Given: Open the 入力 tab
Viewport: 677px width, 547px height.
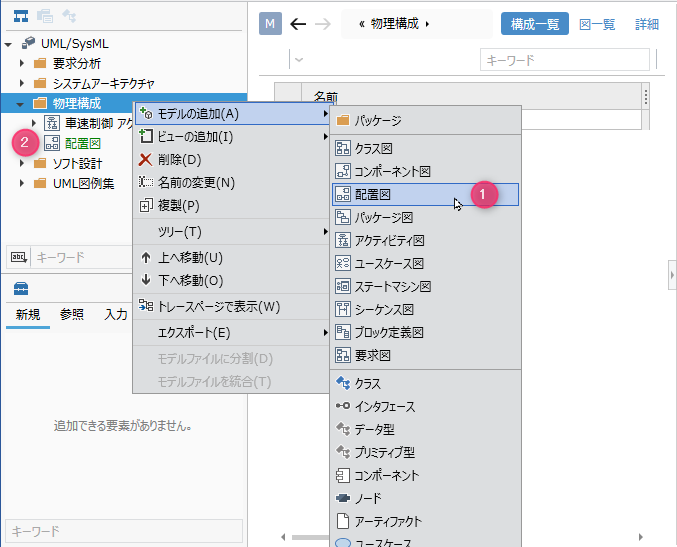Looking at the screenshot, I should [116, 314].
